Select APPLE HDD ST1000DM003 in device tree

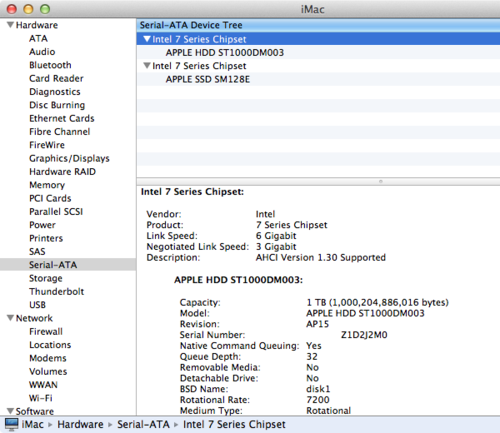(225, 53)
